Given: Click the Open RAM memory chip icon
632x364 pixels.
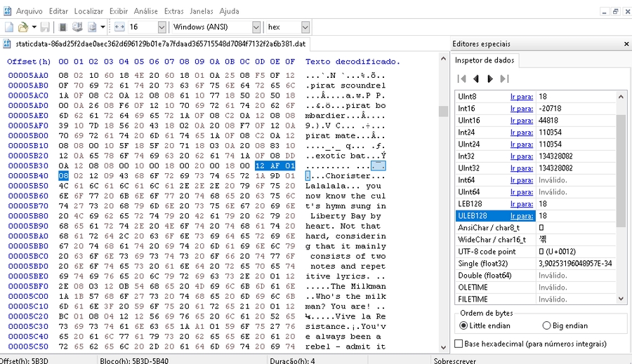Looking at the screenshot, I should pos(62,27).
